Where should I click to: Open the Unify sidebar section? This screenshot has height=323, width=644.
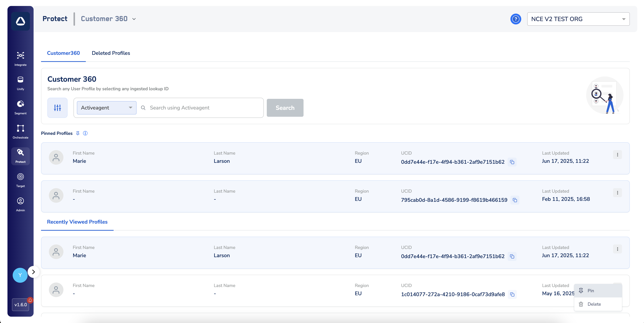(x=21, y=83)
